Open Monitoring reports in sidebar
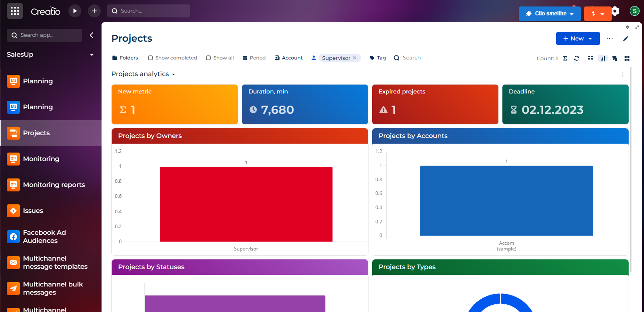Image resolution: width=644 pixels, height=312 pixels. (x=54, y=185)
